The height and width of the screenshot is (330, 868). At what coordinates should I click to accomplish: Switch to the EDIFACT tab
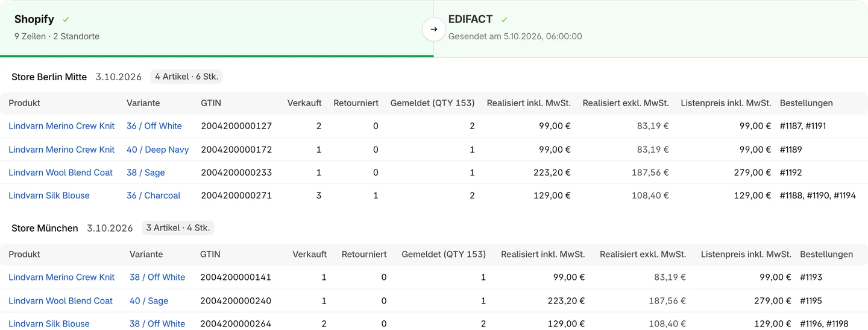[x=651, y=28]
